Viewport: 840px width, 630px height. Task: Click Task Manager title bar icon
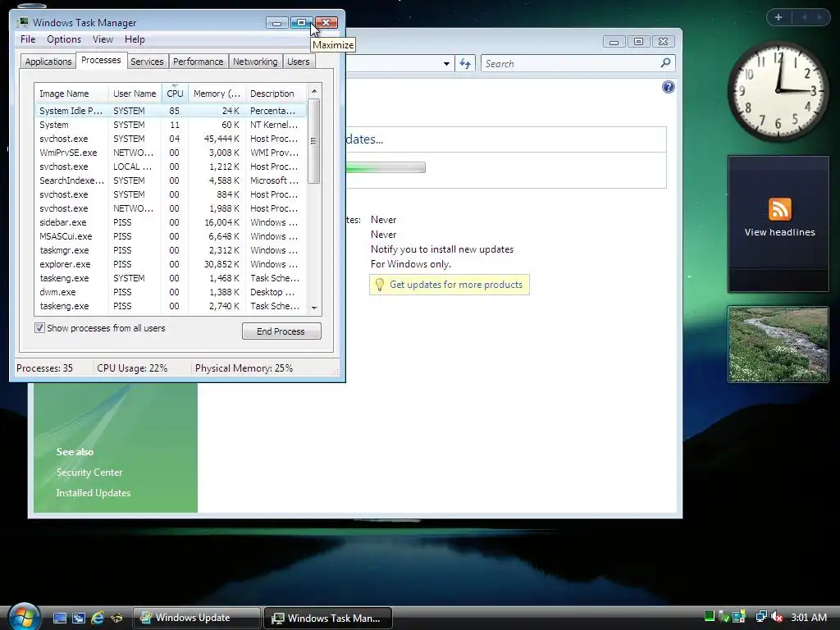click(22, 22)
